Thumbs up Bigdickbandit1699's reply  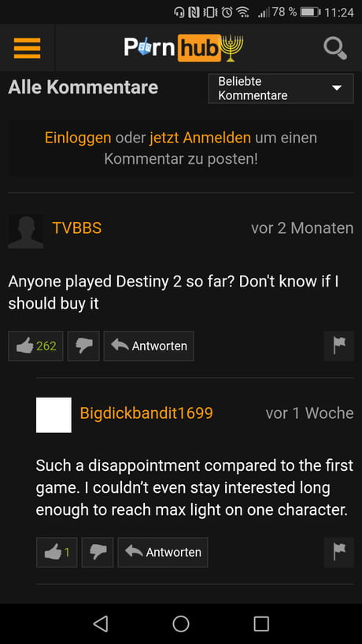pos(57,553)
